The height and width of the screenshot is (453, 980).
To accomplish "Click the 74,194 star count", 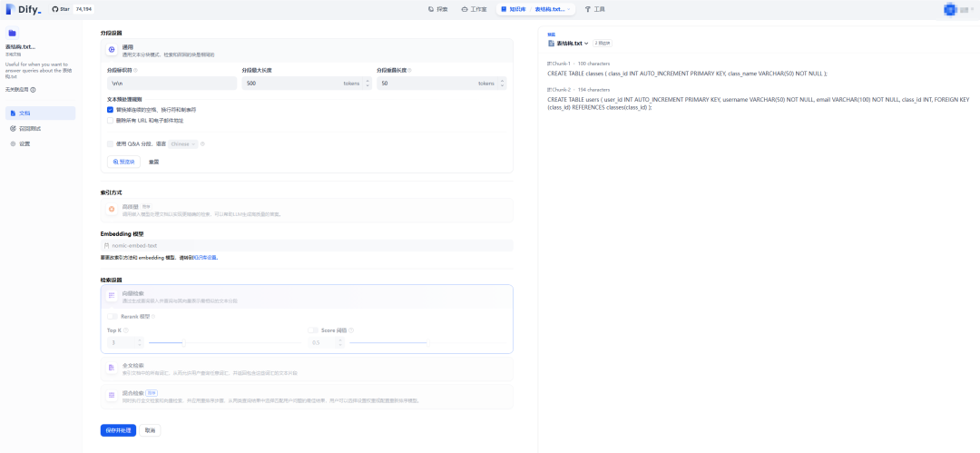I will click(83, 9).
